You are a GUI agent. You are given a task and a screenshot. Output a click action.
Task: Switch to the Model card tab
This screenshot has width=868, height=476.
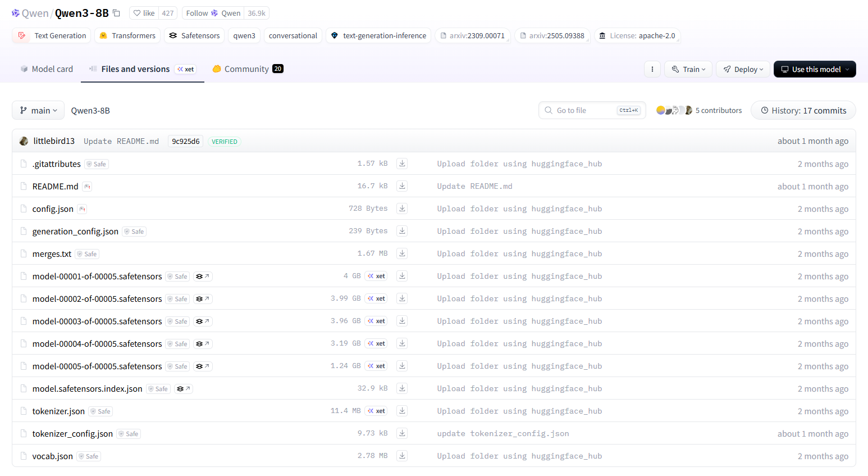[47, 69]
